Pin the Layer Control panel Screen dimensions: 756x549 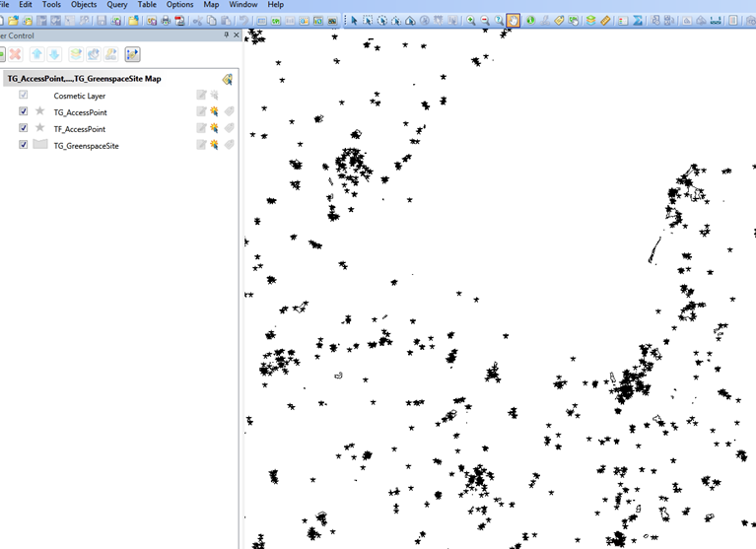226,35
